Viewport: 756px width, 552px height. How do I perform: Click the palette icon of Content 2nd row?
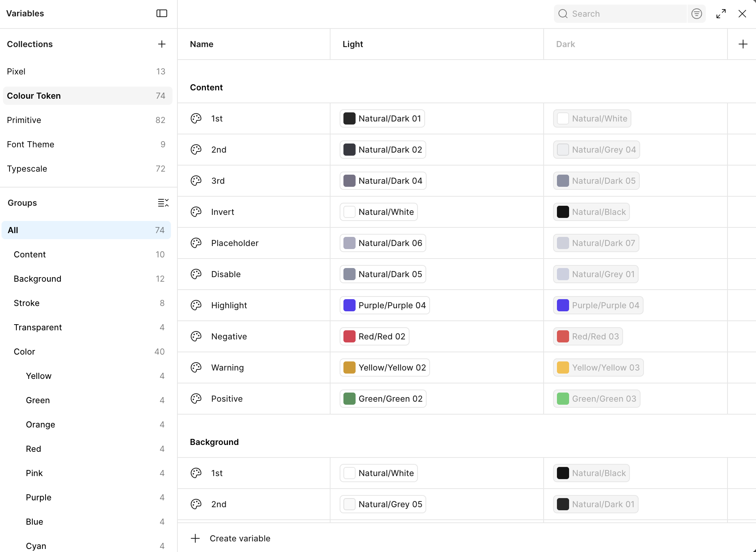point(196,150)
